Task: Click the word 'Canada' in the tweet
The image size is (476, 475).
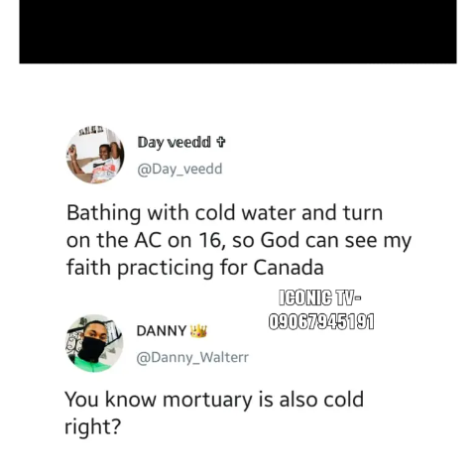Action: point(289,267)
